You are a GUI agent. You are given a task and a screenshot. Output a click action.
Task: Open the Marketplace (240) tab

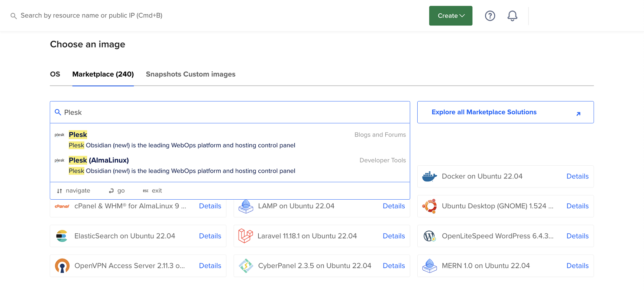click(x=103, y=74)
